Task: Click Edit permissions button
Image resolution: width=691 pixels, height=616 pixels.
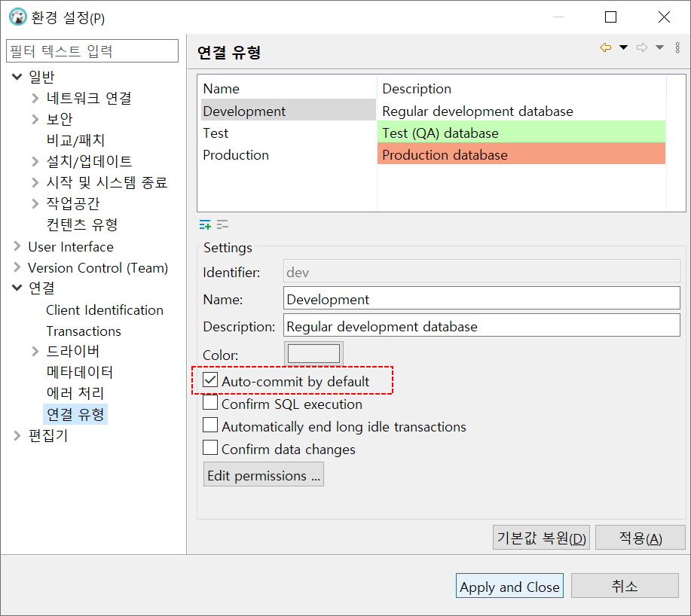Action: (x=264, y=474)
